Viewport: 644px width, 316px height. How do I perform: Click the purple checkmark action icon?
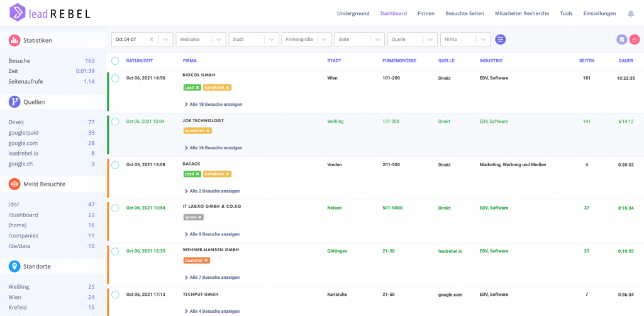(x=622, y=40)
